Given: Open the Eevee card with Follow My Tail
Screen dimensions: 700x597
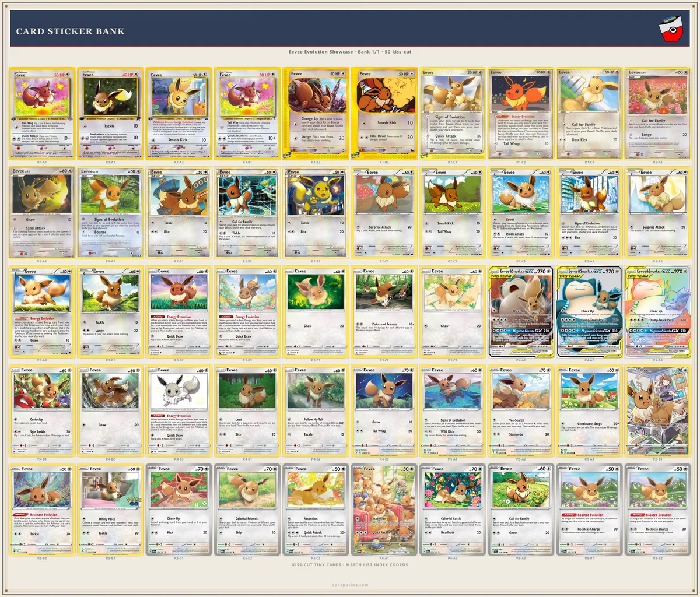Looking at the screenshot, I should pyautogui.click(x=316, y=411).
